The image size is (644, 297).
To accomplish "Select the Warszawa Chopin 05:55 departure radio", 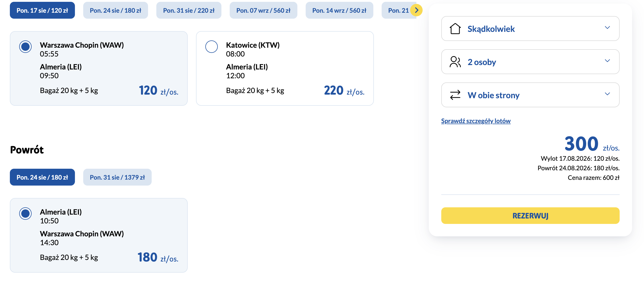I will click(25, 47).
